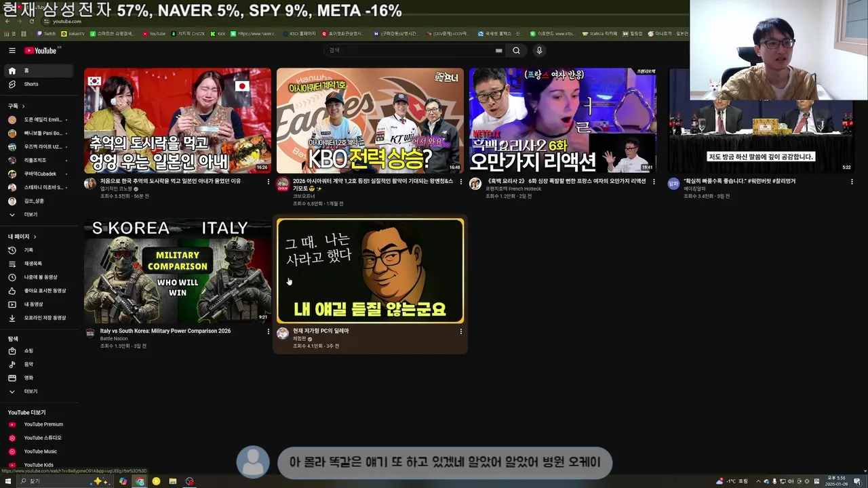Image resolution: width=868 pixels, height=488 pixels.
Task: Reload the page with browser refresh button
Action: (32, 21)
